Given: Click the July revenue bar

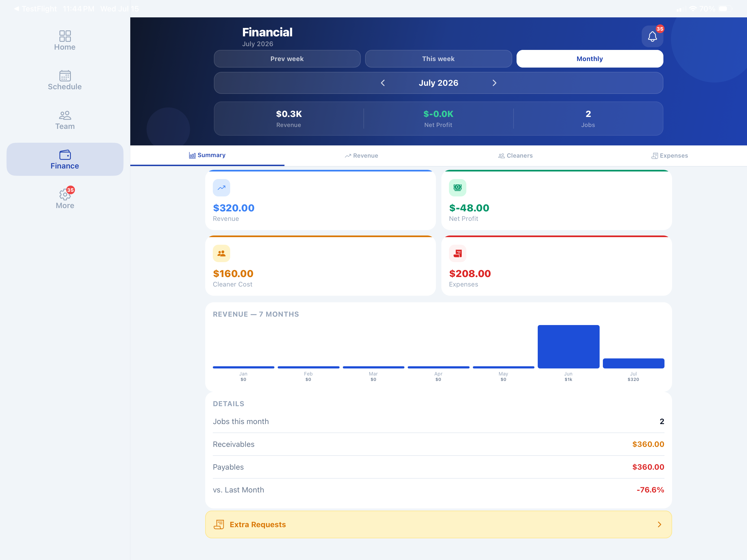Looking at the screenshot, I should [633, 363].
